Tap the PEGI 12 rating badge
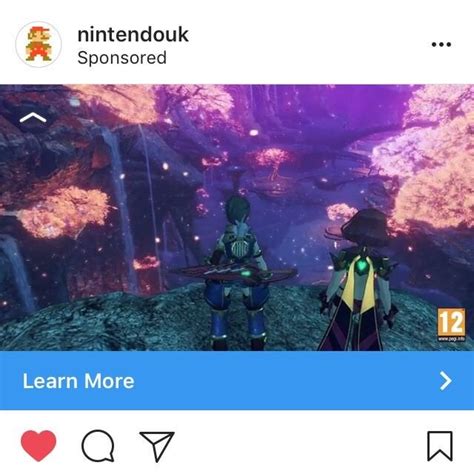The image size is (474, 474). click(451, 322)
